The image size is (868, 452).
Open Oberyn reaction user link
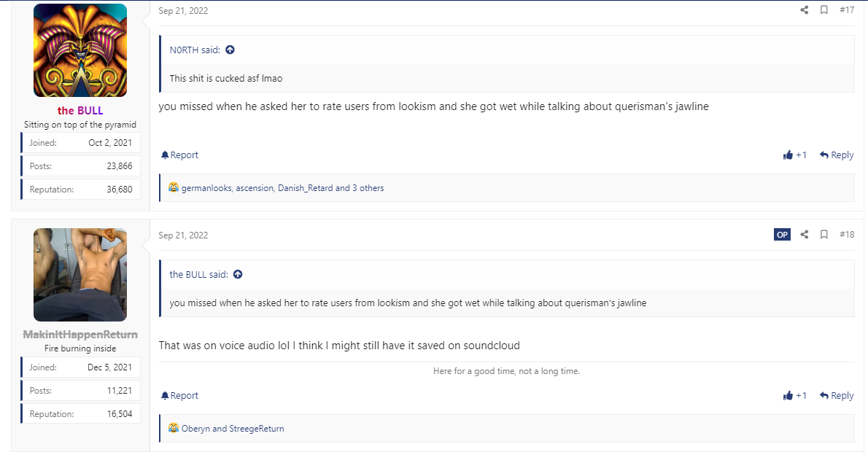[196, 429]
